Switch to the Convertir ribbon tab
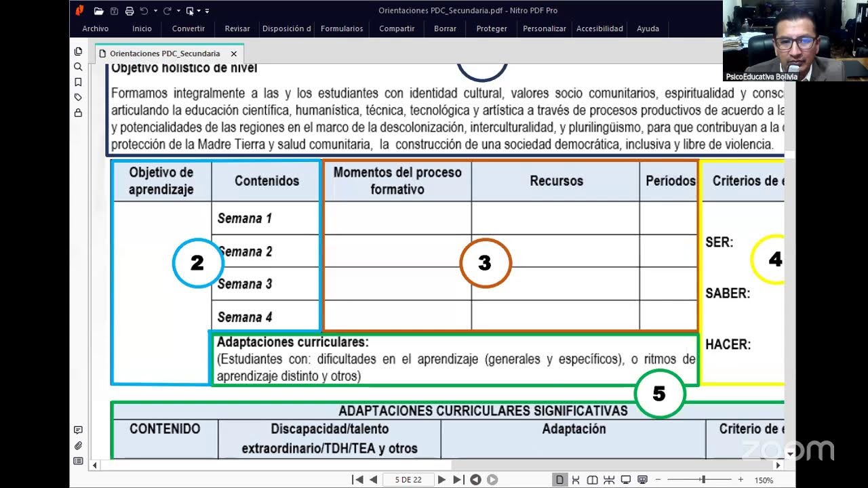Screen dimensions: 868x488 coord(189,28)
